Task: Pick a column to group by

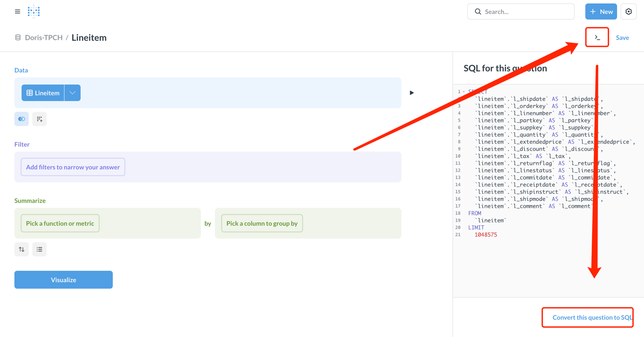Action: click(x=262, y=223)
